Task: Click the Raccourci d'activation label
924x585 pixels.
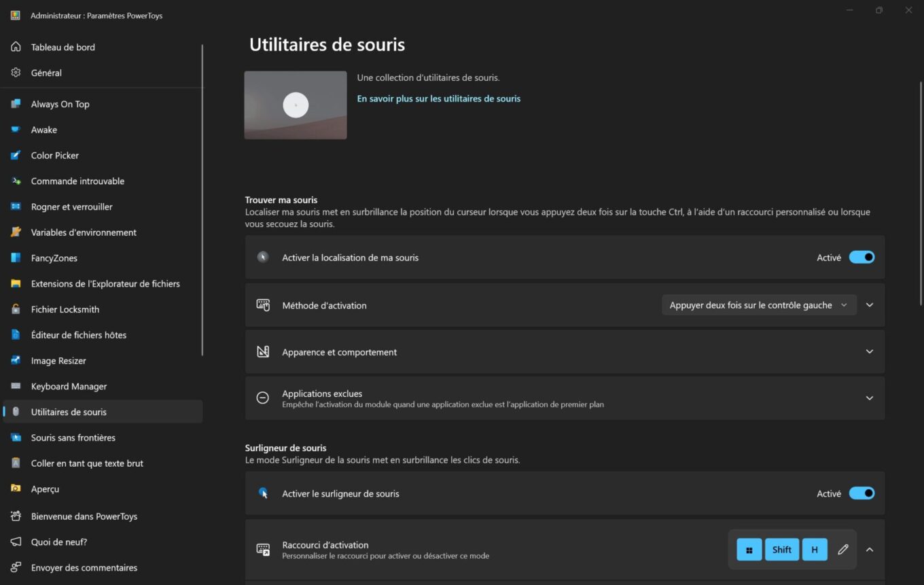Action: [325, 545]
